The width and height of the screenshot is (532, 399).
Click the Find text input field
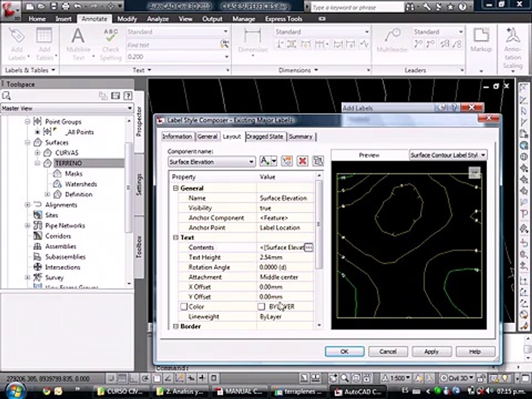pos(173,45)
